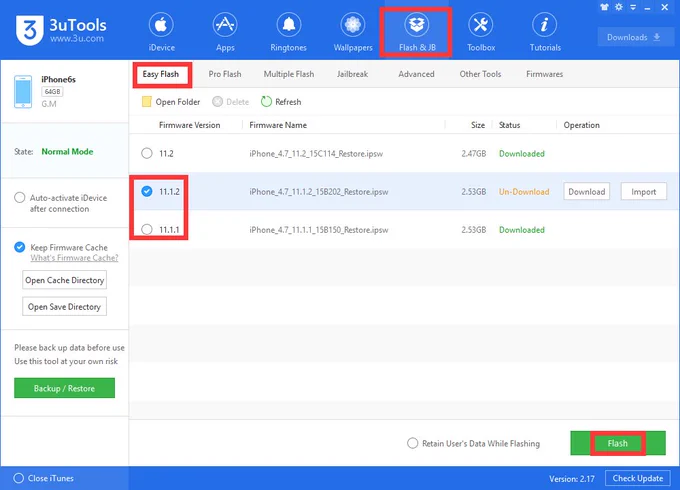This screenshot has height=490, width=680.
Task: Click Downloaded status of firmware 11.2
Action: click(x=522, y=154)
